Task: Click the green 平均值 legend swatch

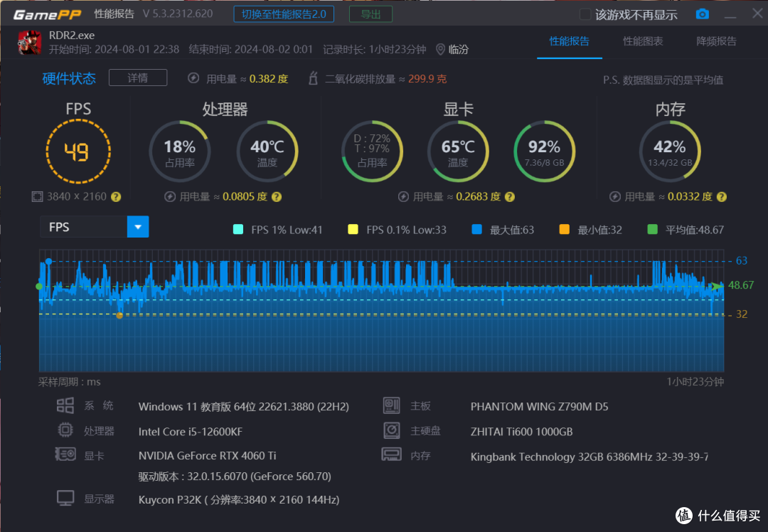Action: [x=652, y=229]
